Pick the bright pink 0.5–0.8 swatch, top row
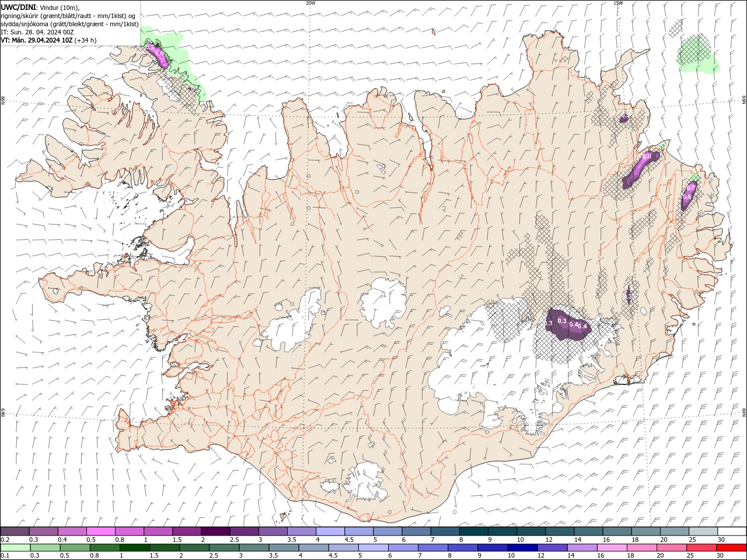The height and width of the screenshot is (560, 747). (x=100, y=531)
